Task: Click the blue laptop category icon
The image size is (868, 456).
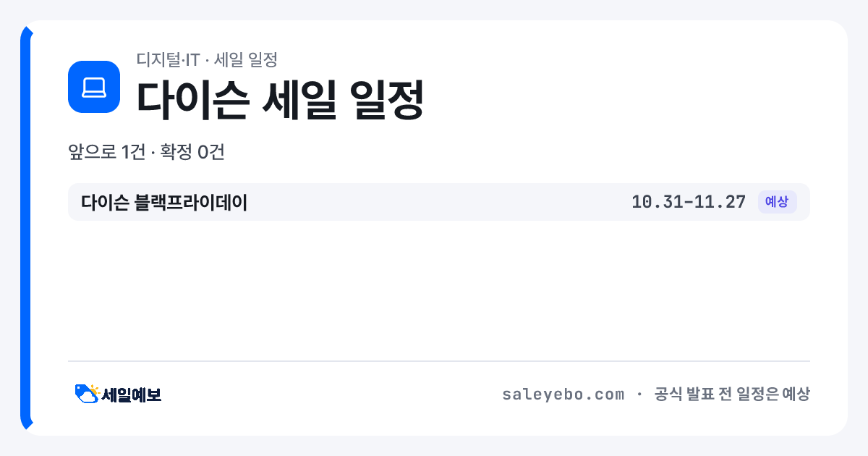Action: pyautogui.click(x=93, y=87)
